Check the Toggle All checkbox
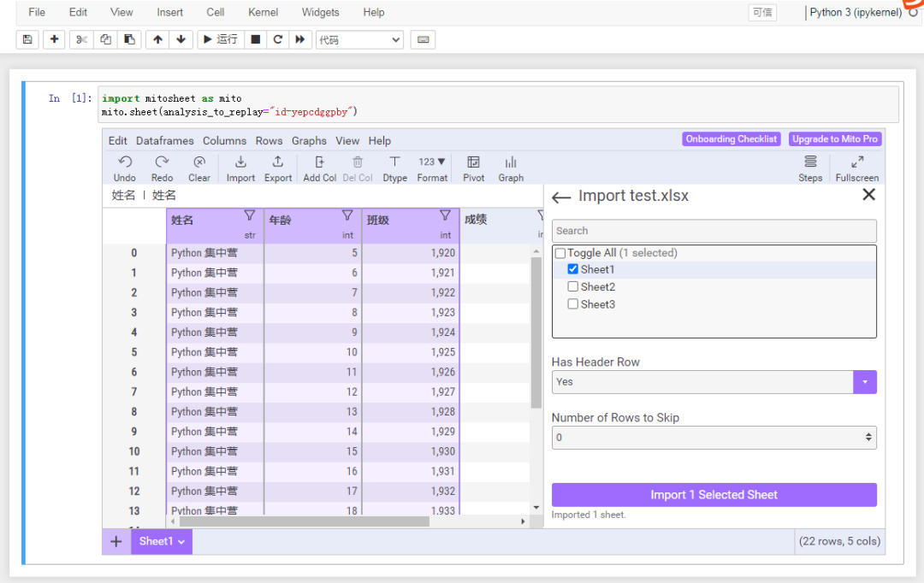Image resolution: width=924 pixels, height=583 pixels. click(560, 253)
